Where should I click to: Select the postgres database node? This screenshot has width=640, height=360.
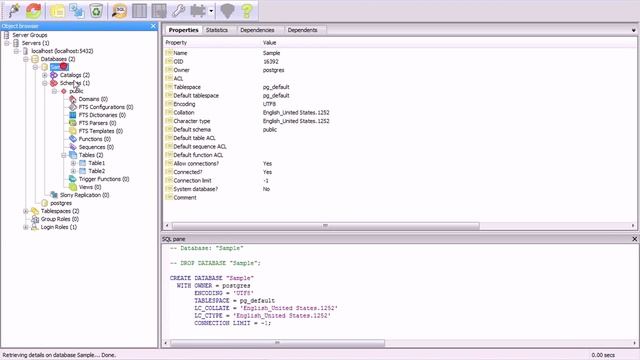click(61, 203)
